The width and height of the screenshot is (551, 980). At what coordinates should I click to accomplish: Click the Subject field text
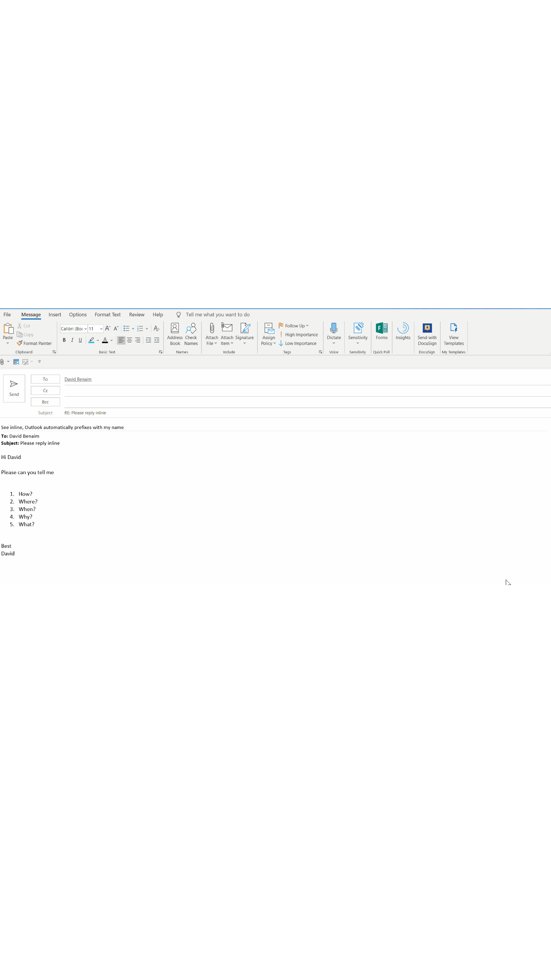tap(85, 413)
